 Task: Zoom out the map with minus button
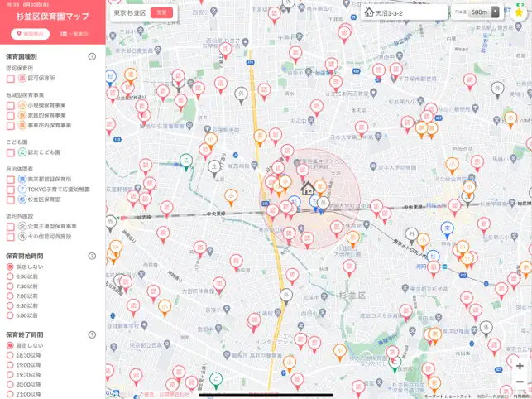pyautogui.click(x=520, y=382)
